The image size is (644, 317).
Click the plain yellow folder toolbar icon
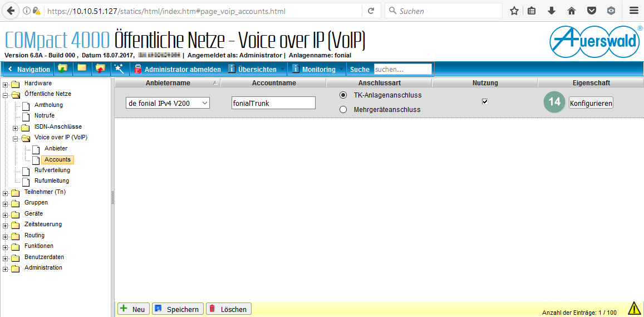(x=81, y=69)
